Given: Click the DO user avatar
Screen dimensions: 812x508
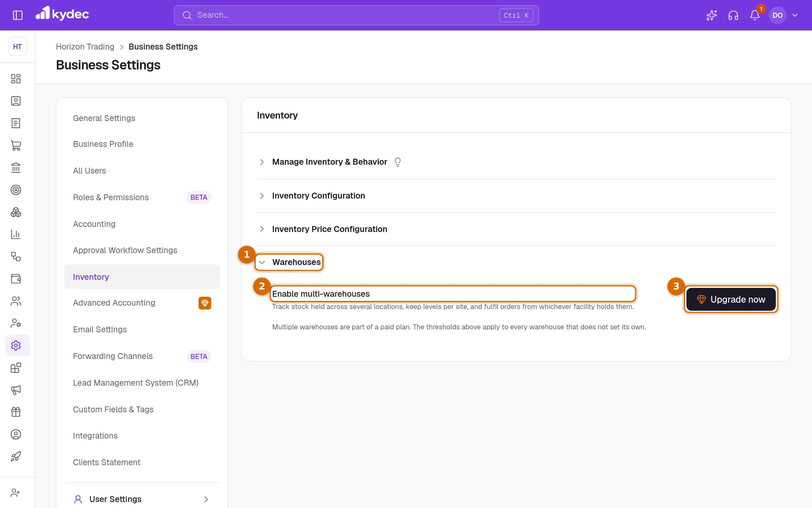Looking at the screenshot, I should (777, 15).
